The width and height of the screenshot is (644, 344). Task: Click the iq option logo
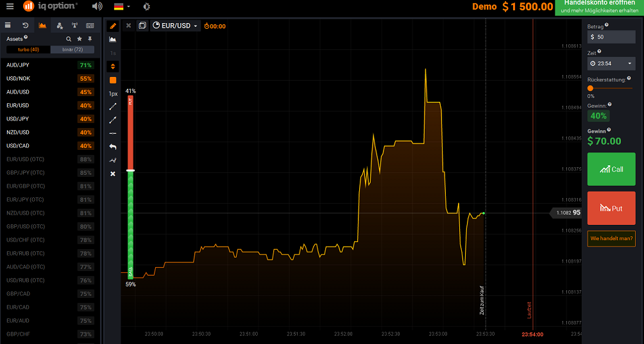(49, 6)
